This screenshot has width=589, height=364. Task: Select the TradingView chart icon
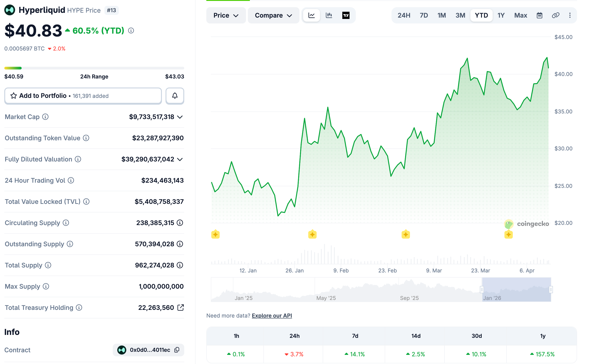point(346,15)
